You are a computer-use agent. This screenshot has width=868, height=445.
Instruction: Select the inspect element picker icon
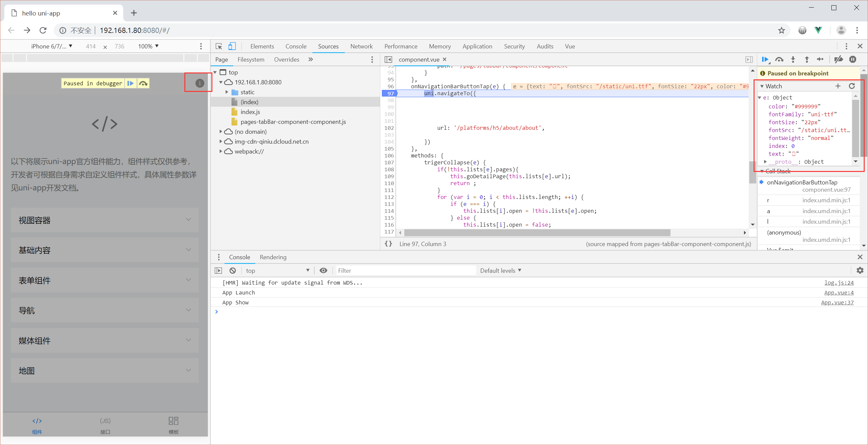pyautogui.click(x=219, y=46)
